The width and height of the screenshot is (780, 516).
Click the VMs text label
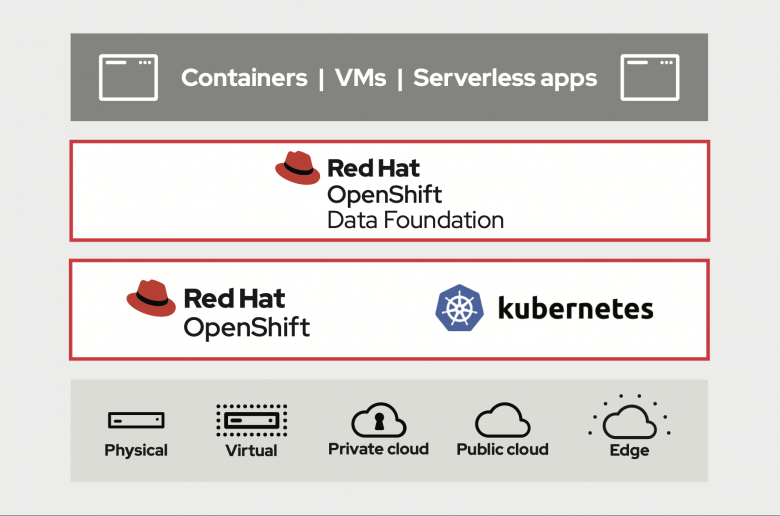pyautogui.click(x=361, y=78)
